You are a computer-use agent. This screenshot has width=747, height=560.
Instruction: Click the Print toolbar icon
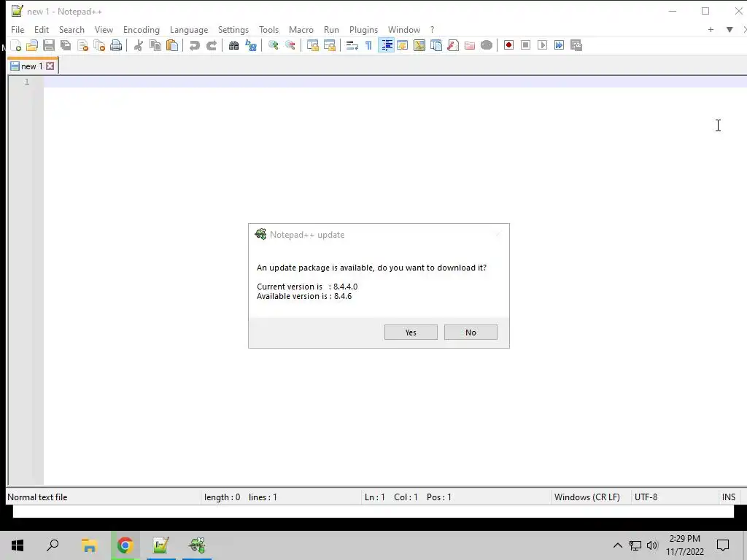pyautogui.click(x=116, y=45)
